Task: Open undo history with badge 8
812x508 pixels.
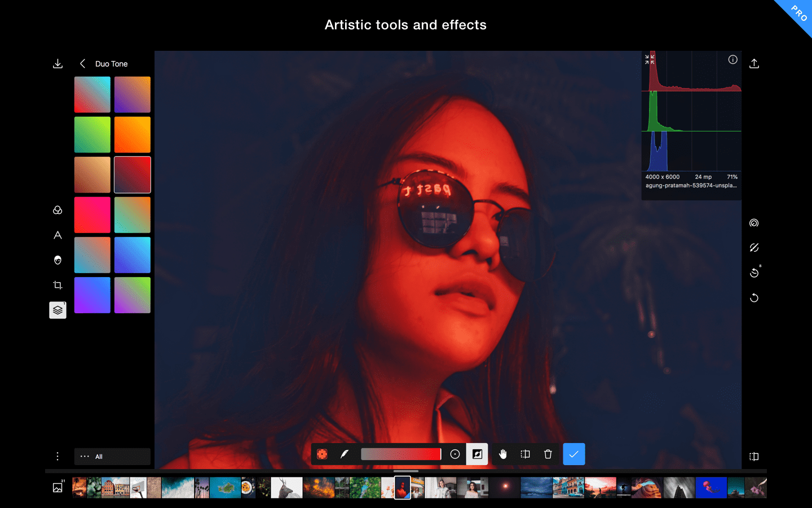Action: pos(754,273)
